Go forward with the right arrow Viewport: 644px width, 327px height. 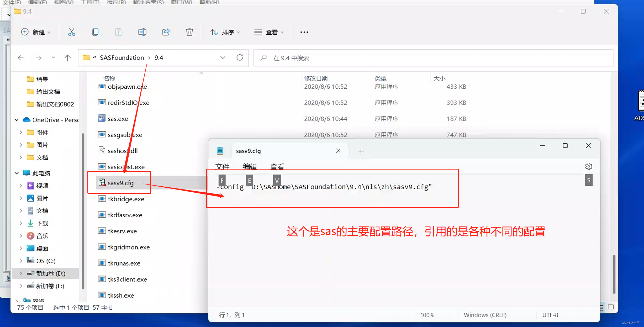39,58
